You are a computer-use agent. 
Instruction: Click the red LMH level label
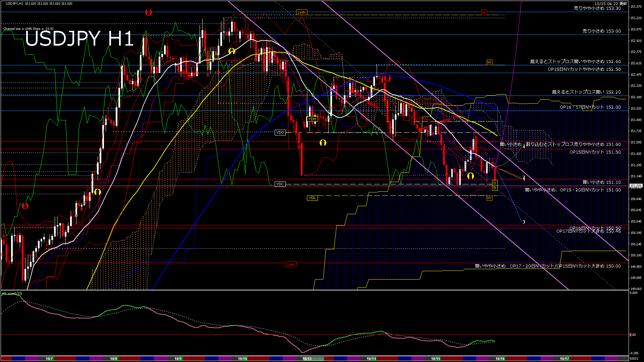tap(290, 264)
